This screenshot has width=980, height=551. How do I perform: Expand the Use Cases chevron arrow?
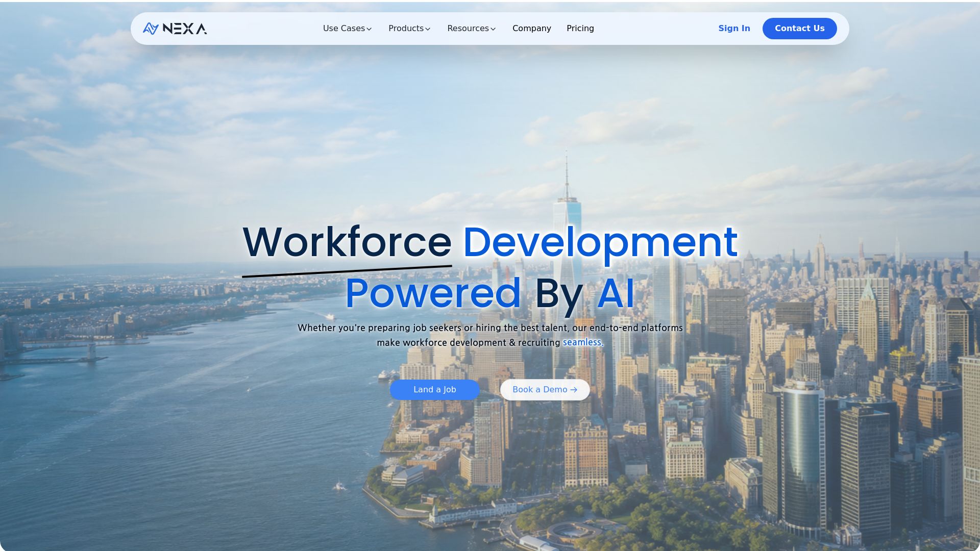click(x=369, y=29)
